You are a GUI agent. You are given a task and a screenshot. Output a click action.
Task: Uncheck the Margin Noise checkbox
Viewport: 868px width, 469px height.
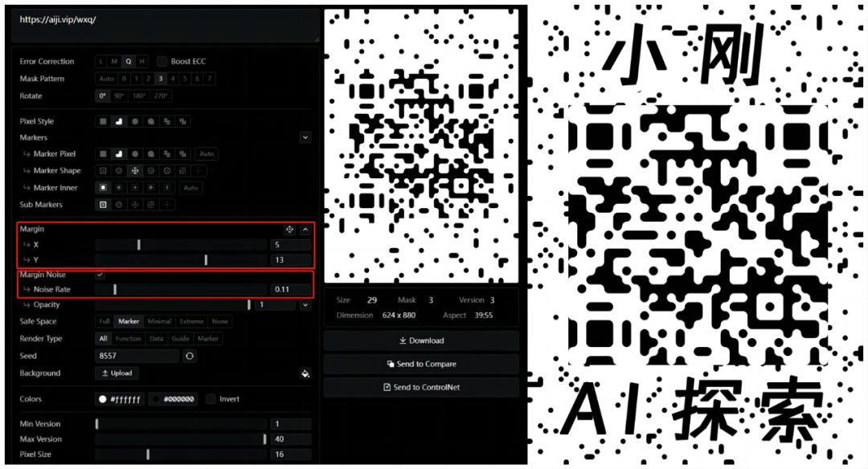tap(100, 275)
